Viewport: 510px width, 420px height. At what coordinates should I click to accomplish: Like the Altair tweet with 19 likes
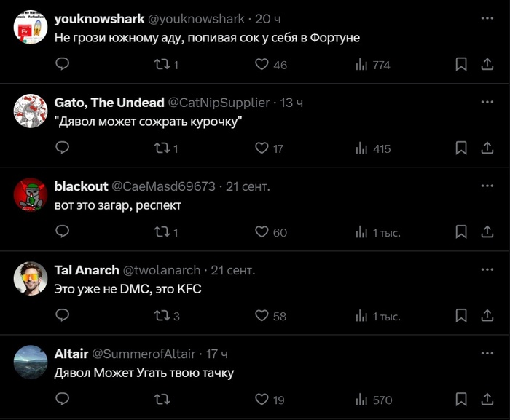(x=262, y=399)
